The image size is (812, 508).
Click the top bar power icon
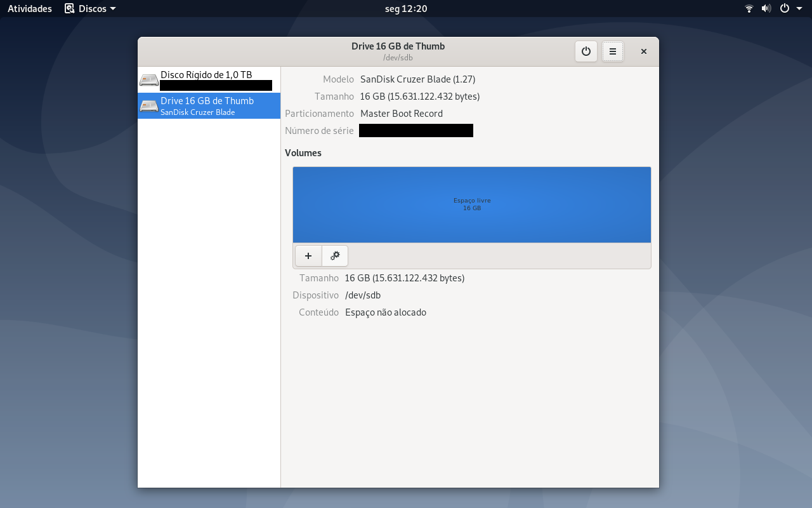tap(785, 9)
